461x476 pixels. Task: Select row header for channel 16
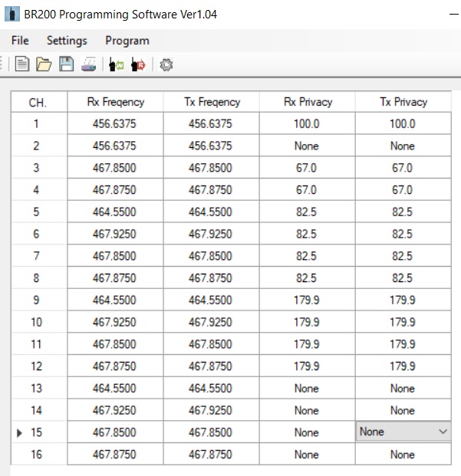pyautogui.click(x=39, y=454)
